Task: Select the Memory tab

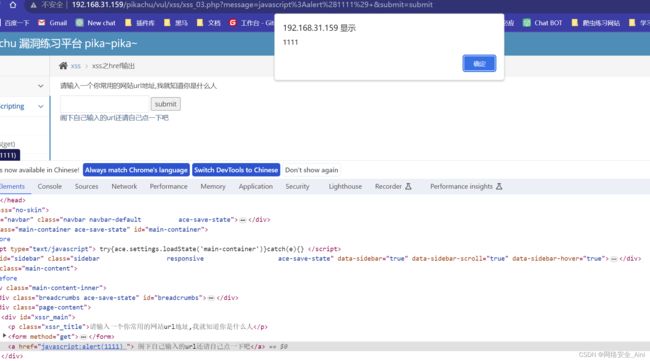Action: (x=213, y=187)
